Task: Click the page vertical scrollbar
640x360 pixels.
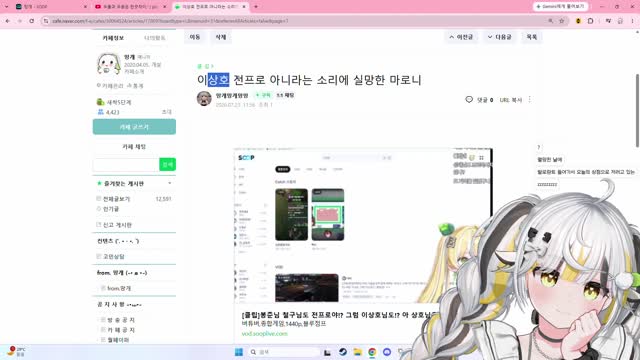Action: (x=637, y=110)
